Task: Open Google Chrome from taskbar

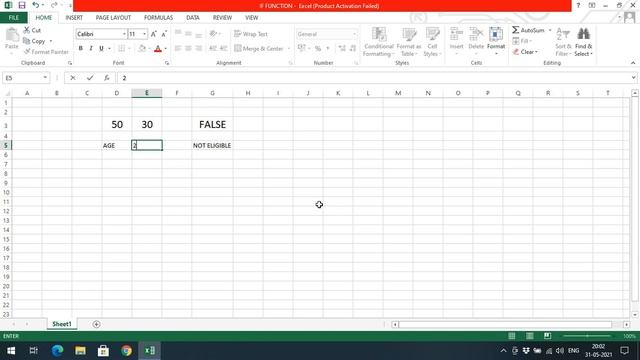Action: (x=127, y=350)
